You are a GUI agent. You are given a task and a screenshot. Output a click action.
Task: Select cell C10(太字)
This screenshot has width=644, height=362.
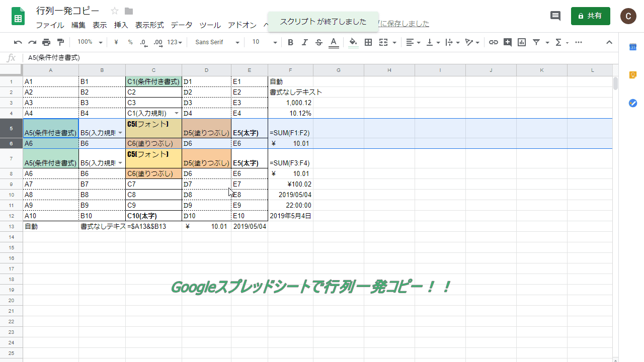pos(153,216)
